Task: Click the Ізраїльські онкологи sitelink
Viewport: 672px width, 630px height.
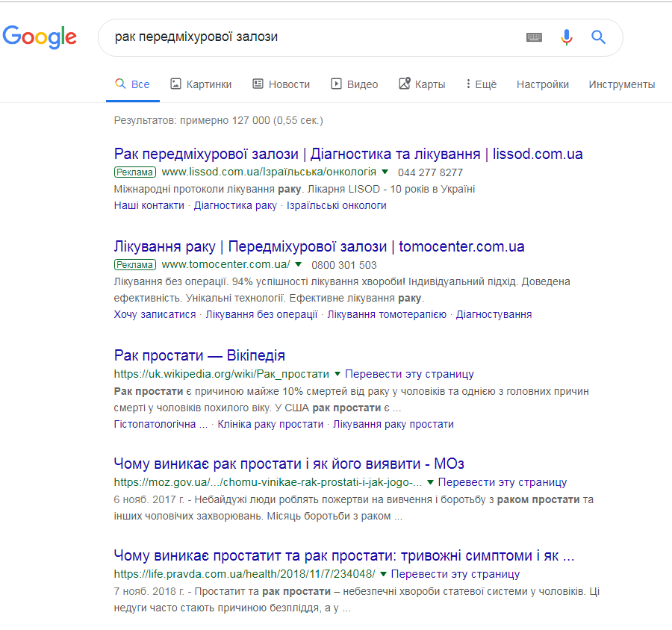Action: point(337,206)
